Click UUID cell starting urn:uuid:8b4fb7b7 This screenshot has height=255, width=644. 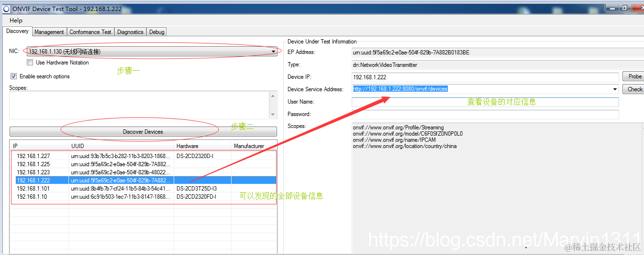pos(121,188)
